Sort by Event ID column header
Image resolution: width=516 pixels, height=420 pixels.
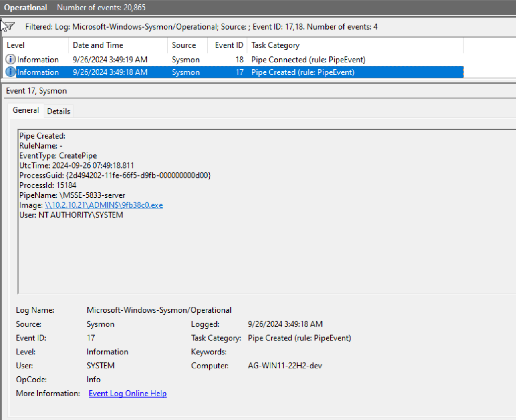(x=228, y=45)
